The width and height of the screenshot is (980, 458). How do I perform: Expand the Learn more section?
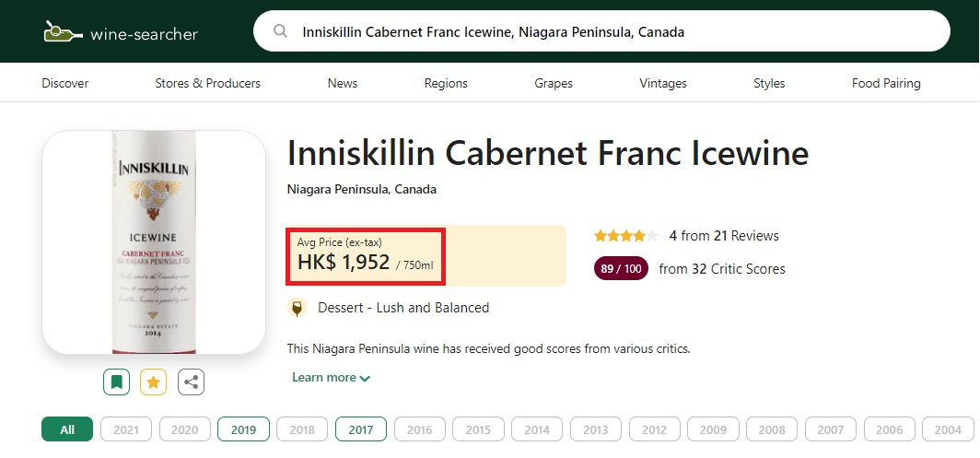point(331,378)
